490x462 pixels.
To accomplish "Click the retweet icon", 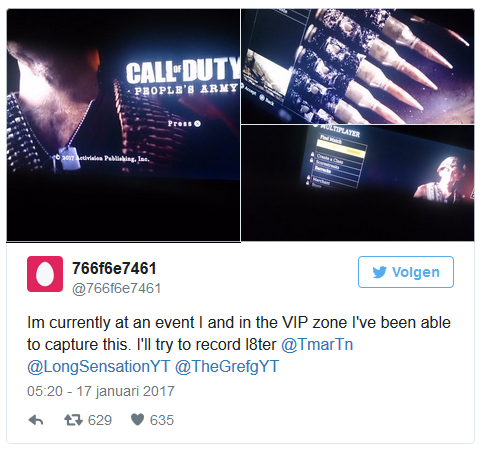I will tap(73, 420).
